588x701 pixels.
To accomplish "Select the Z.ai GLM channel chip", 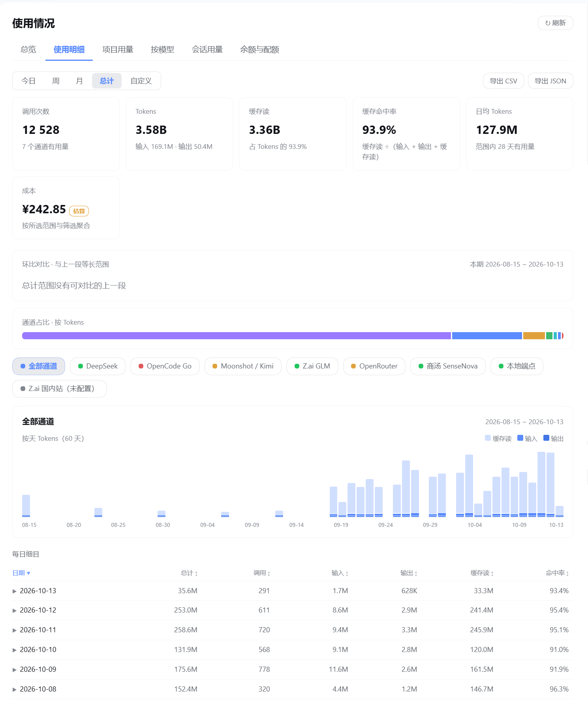I will point(312,366).
